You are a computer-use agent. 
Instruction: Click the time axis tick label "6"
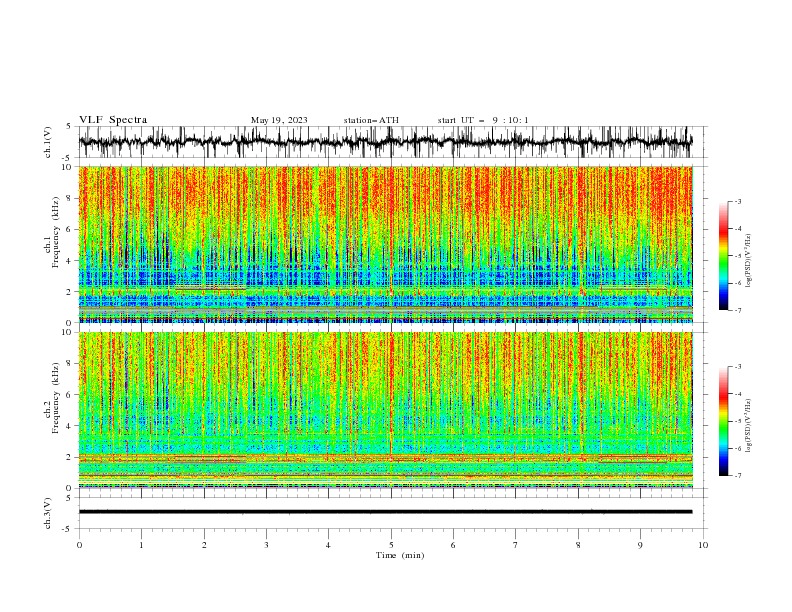click(453, 545)
